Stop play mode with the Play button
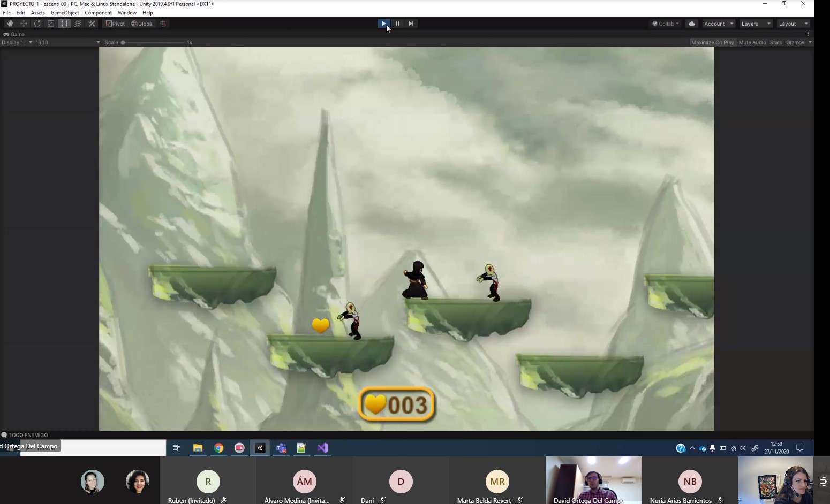The height and width of the screenshot is (504, 830). click(x=384, y=24)
